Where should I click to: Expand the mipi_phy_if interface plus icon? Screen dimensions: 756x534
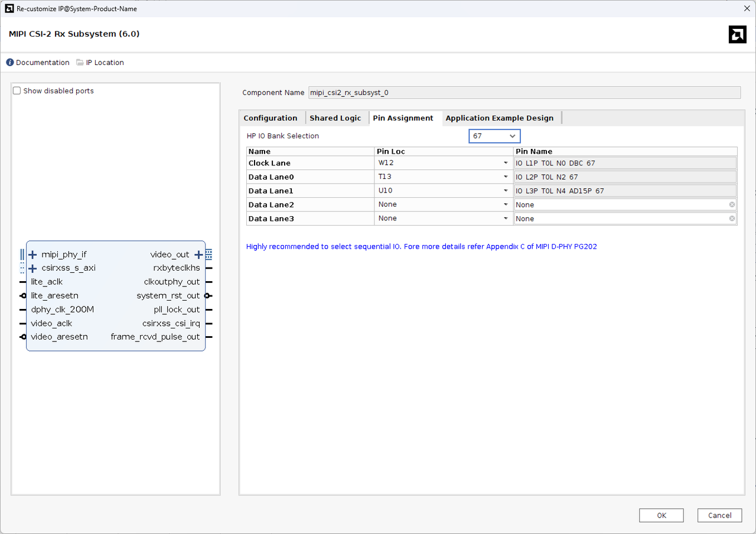pos(32,255)
